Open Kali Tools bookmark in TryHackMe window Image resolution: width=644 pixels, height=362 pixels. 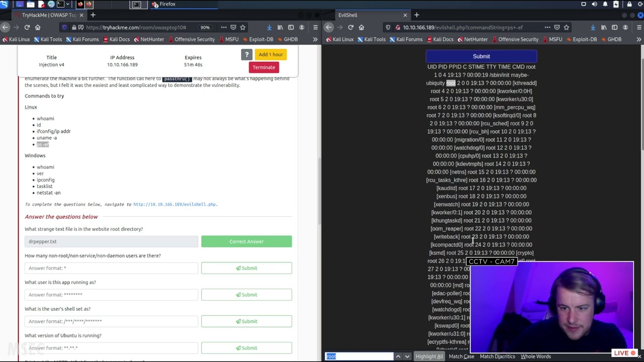pyautogui.click(x=47, y=39)
